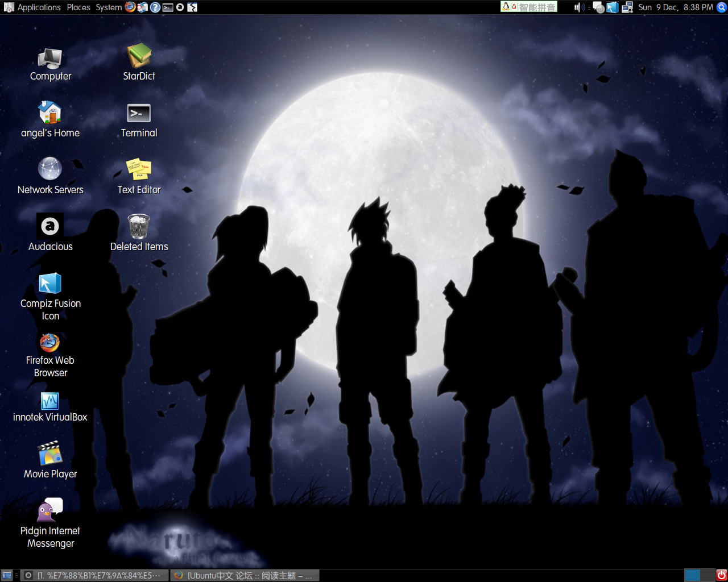The height and width of the screenshot is (582, 728).
Task: Open the Terminal desktop icon
Action: 139,120
